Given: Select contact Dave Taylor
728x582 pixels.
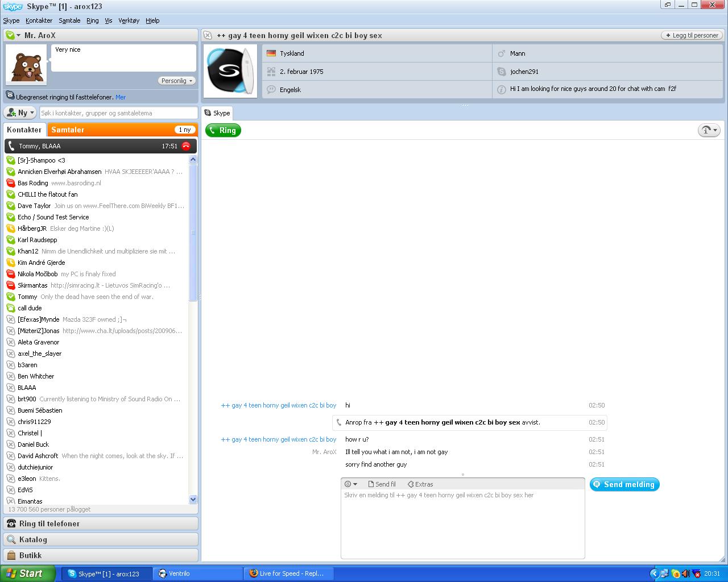Looking at the screenshot, I should coord(96,206).
